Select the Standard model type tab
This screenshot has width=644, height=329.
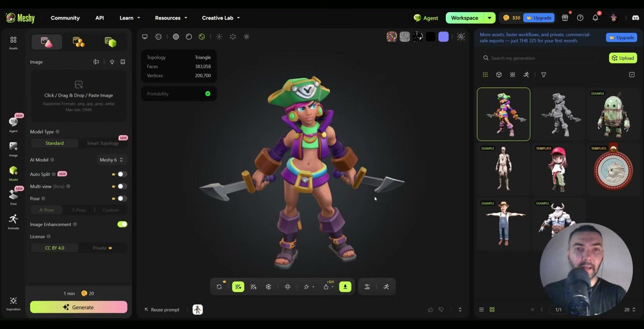click(x=54, y=143)
